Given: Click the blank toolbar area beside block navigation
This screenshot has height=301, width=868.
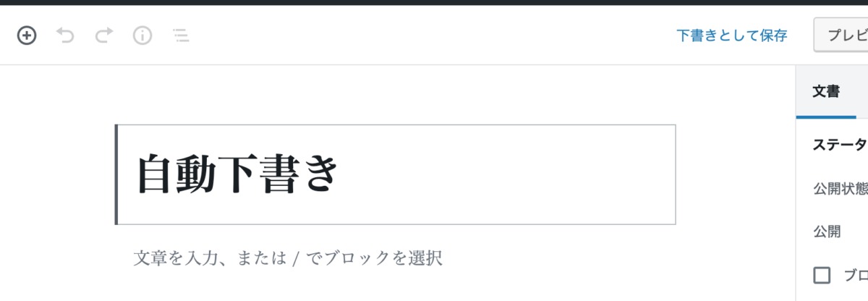Looking at the screenshot, I should tap(434, 35).
